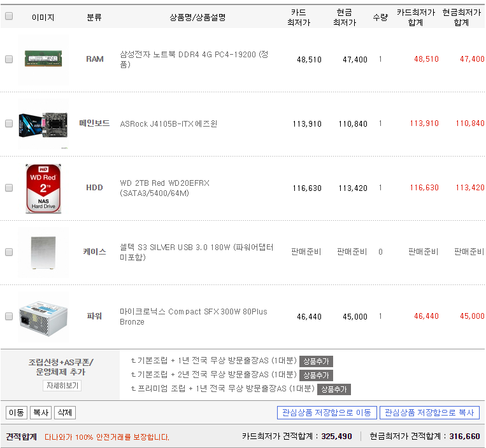This screenshot has width=486, height=448.
Task: Tick the select-all checkbox in table header
Action: click(x=9, y=16)
